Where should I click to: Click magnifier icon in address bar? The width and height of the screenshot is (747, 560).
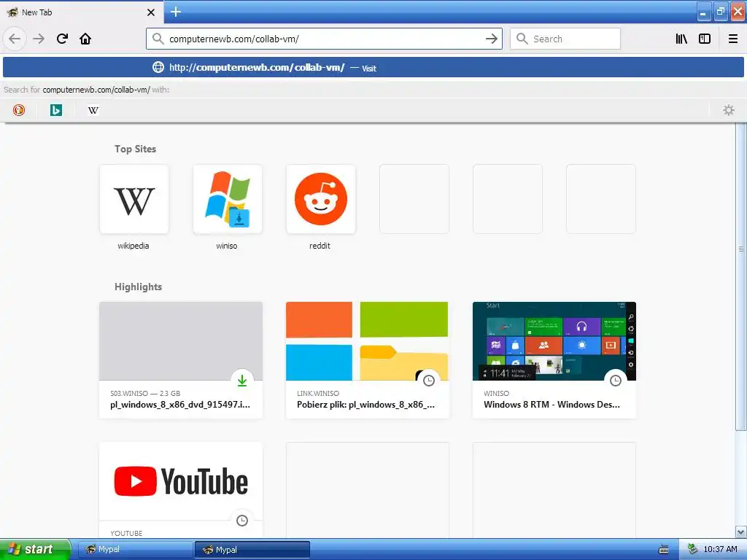(x=158, y=39)
